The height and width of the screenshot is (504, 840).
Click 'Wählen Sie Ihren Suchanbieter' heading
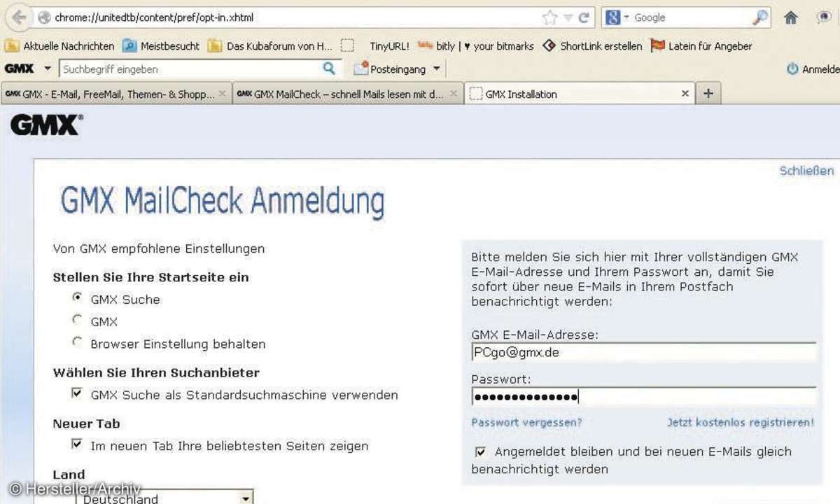tap(156, 373)
